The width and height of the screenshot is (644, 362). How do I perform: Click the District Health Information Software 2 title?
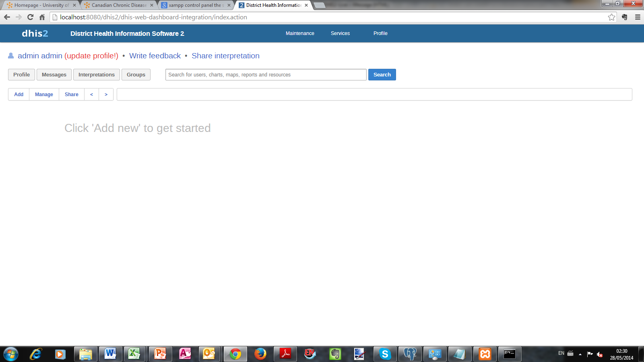(127, 33)
